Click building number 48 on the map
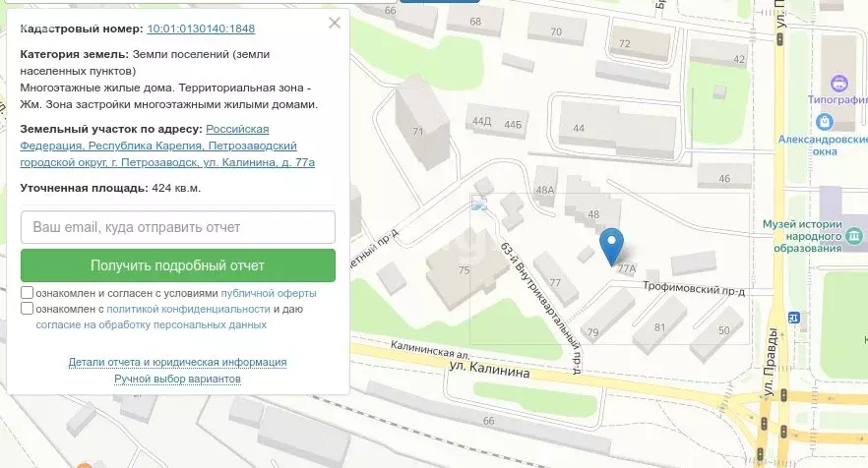Viewport: 868px width, 468px height. pos(593,214)
